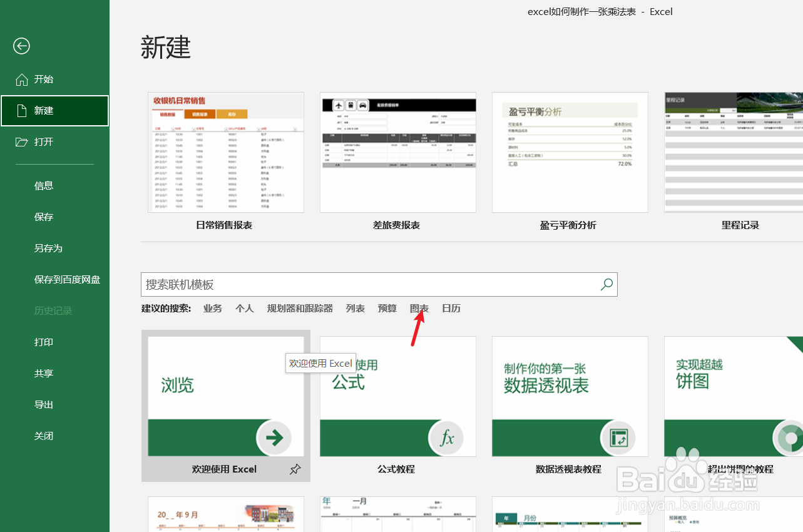
Task: Click the document icon beside 新建
Action: point(22,111)
